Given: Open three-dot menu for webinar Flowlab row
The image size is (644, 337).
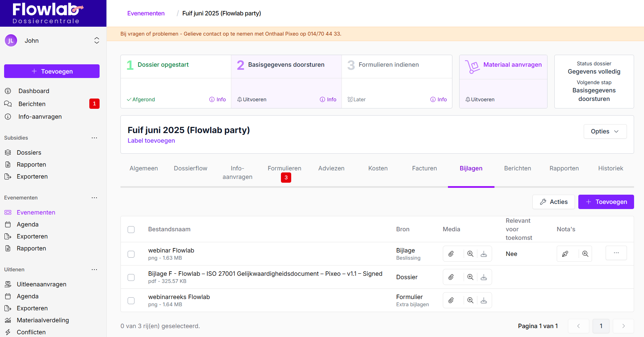Looking at the screenshot, I should (x=616, y=253).
